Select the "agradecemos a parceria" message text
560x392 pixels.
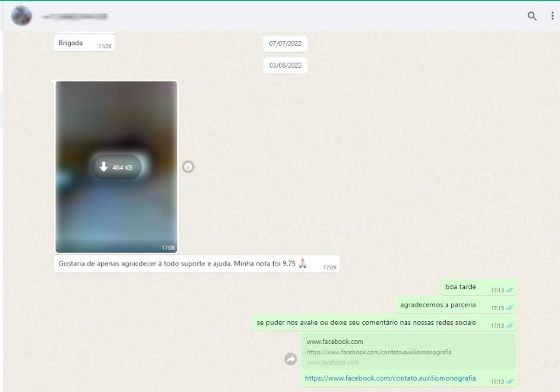[437, 305]
